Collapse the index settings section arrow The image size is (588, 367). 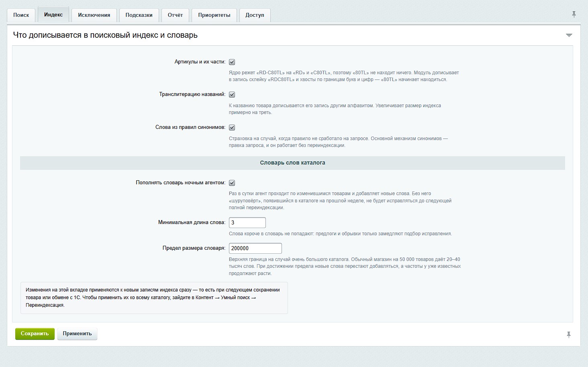coord(569,35)
